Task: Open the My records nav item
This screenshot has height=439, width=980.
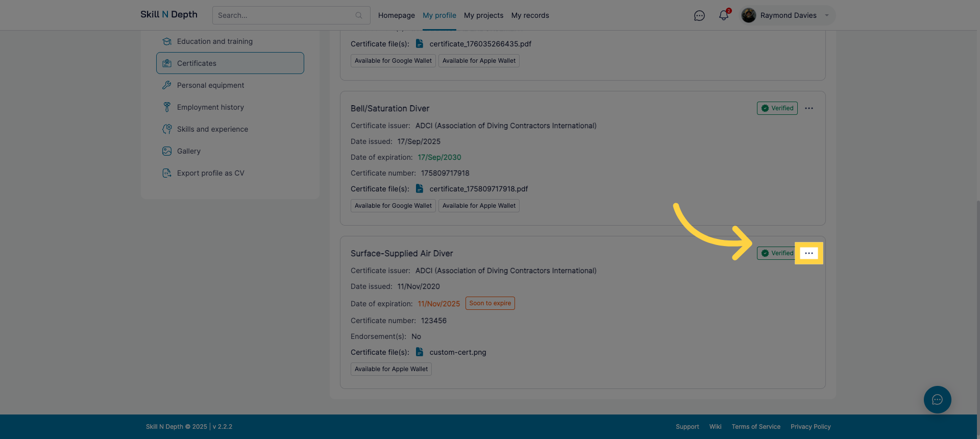Action: [x=530, y=15]
